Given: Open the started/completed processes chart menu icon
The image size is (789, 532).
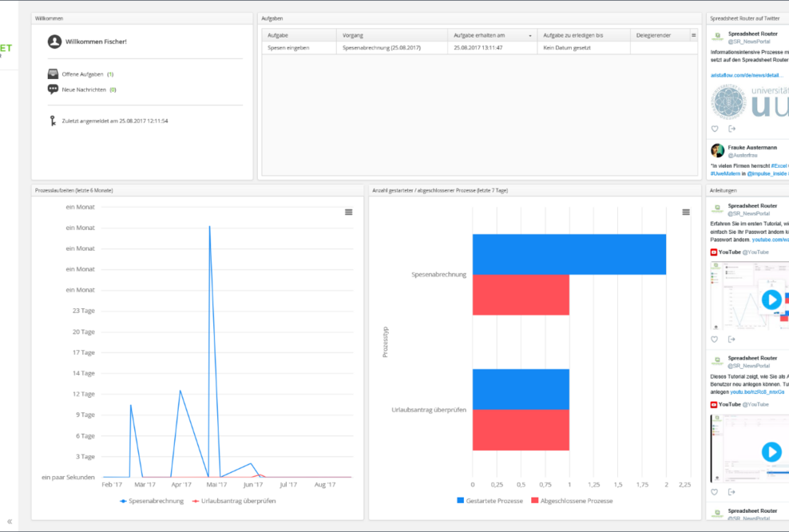Looking at the screenshot, I should 686,212.
